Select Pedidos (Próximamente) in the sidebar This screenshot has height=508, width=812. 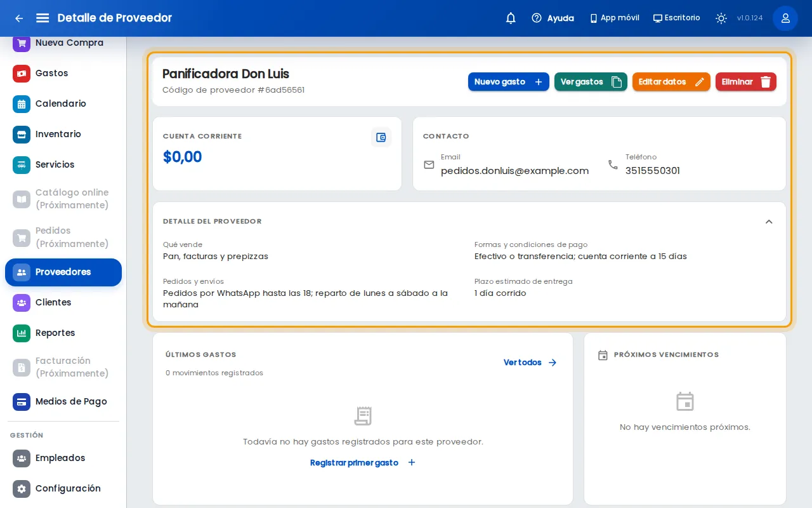tap(63, 237)
